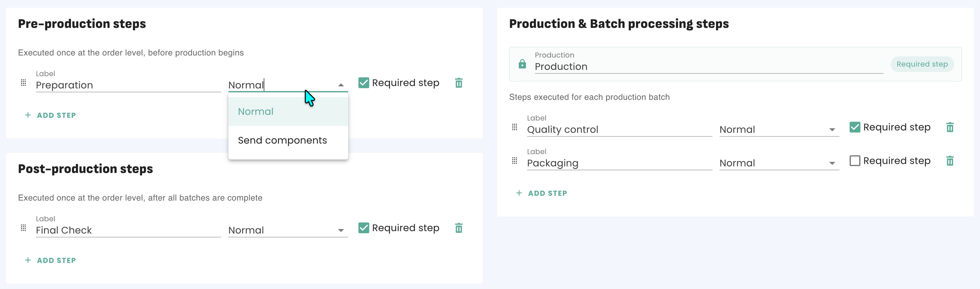The width and height of the screenshot is (980, 289).
Task: Delete the Final Check step
Action: [459, 228]
